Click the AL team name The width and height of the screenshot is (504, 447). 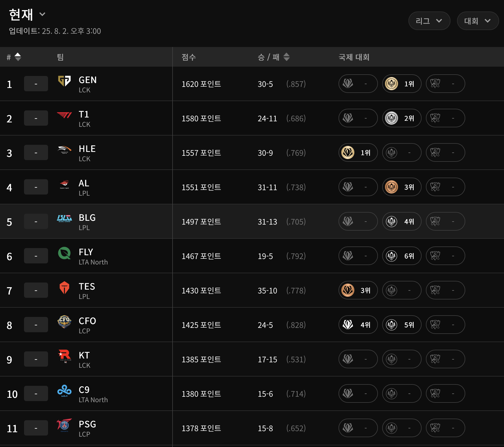(x=84, y=183)
